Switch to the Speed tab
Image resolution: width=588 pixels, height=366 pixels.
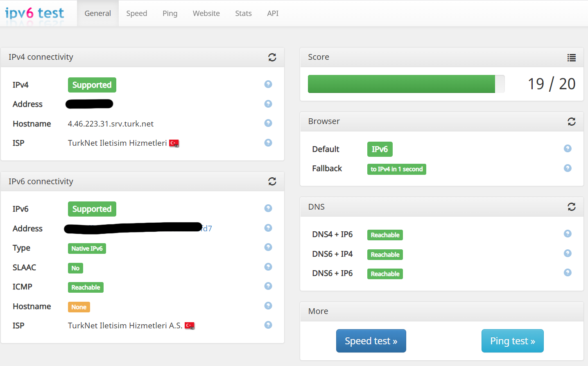[137, 14]
